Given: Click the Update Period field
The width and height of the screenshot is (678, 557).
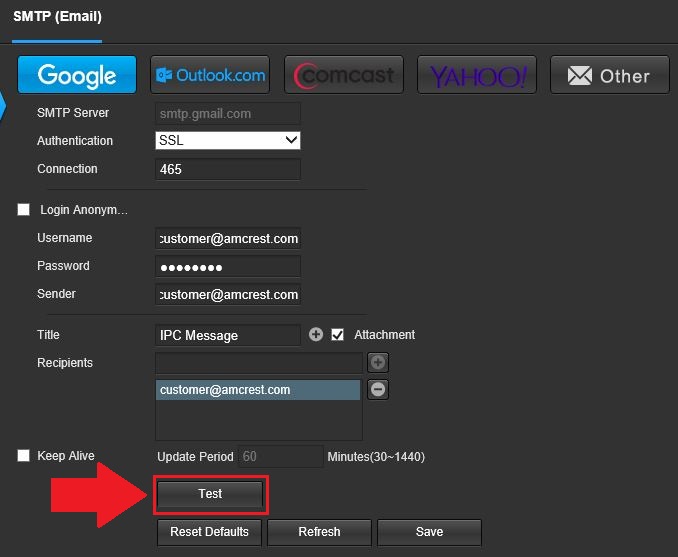Looking at the screenshot, I should [x=281, y=457].
